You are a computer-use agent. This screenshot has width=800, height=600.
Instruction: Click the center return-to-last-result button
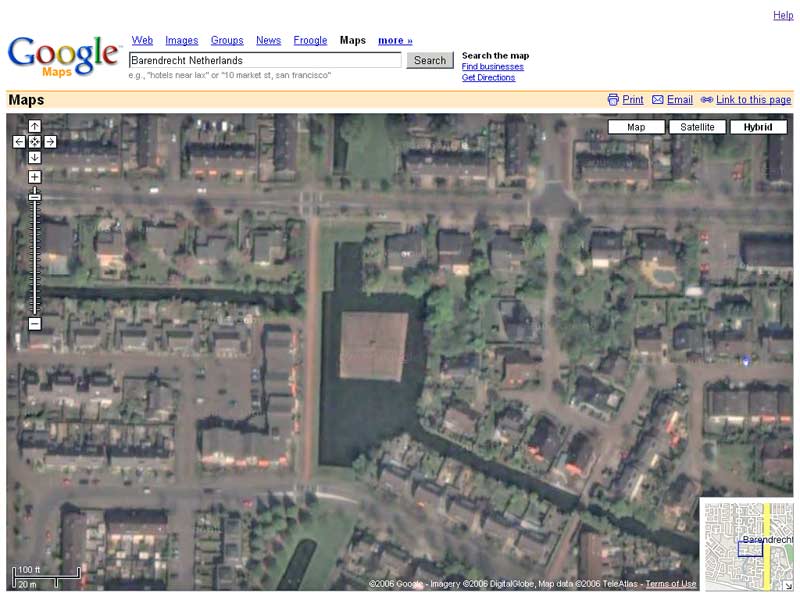click(x=34, y=142)
